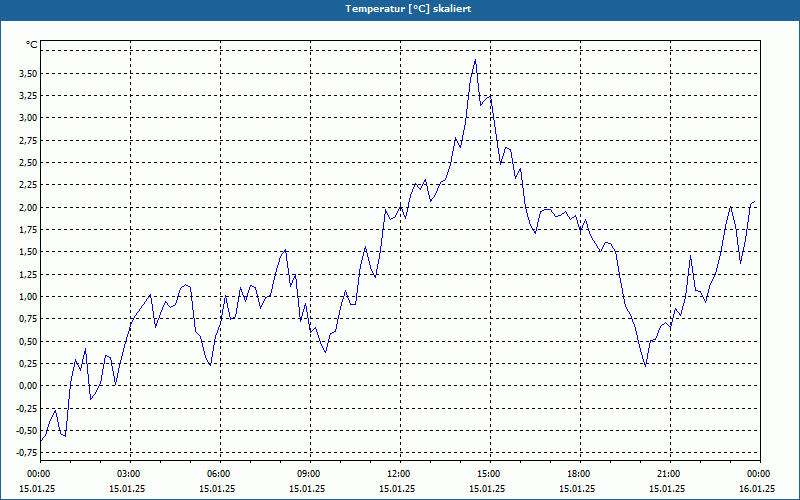Click the 0,00 y-axis label

(28, 386)
